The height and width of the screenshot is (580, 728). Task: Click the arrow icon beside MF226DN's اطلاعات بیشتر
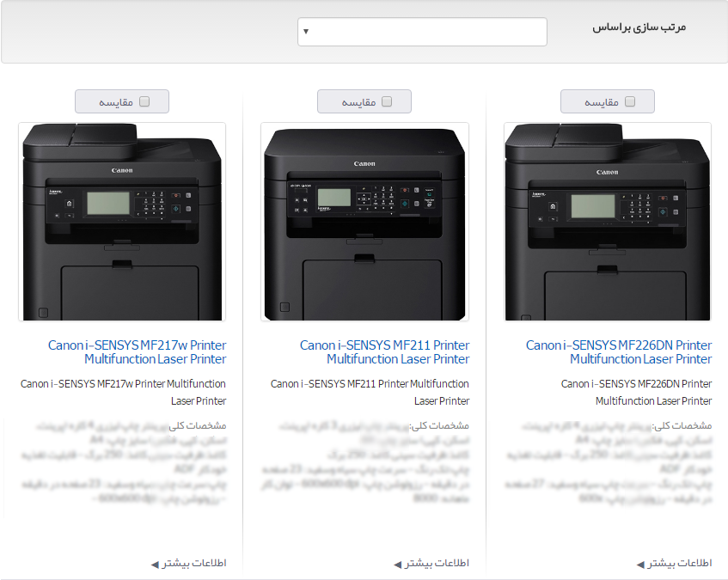pos(640,564)
